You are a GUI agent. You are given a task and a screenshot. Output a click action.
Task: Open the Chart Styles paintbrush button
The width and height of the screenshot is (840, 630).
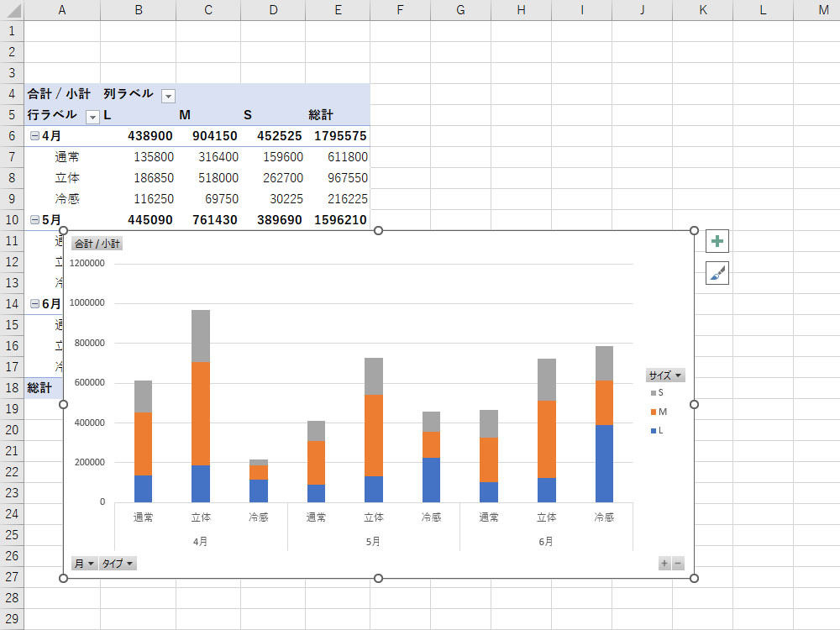717,273
